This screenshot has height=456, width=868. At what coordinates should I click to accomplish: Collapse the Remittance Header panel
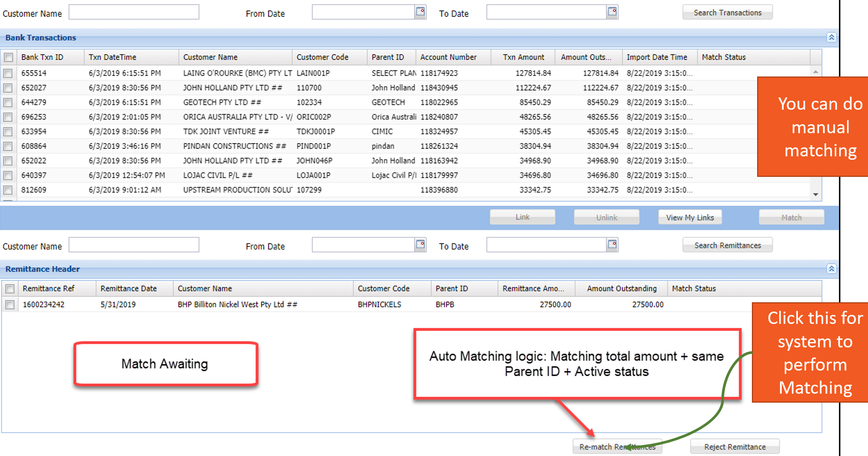tap(831, 269)
